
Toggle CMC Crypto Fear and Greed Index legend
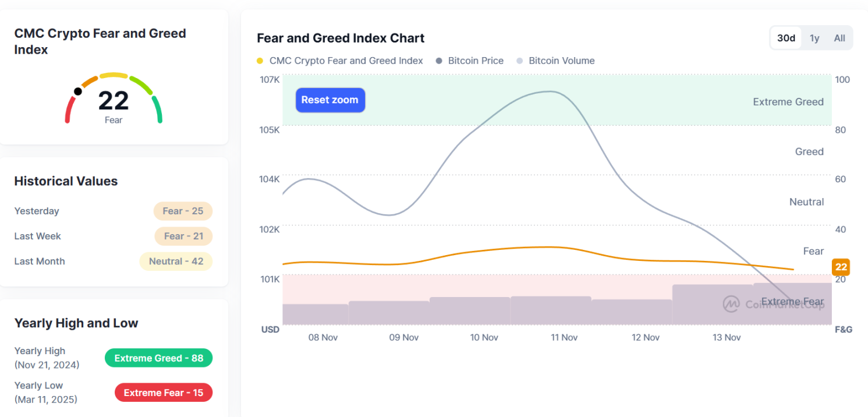click(346, 61)
